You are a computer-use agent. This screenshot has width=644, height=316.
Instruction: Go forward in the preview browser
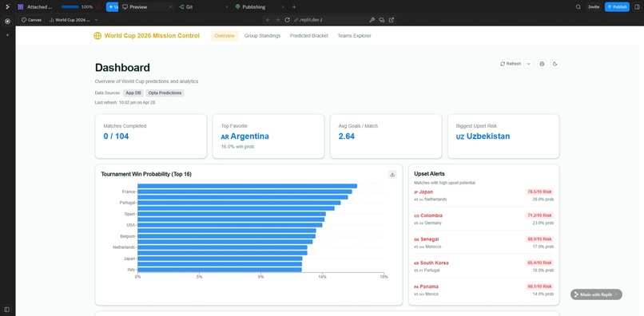point(277,20)
